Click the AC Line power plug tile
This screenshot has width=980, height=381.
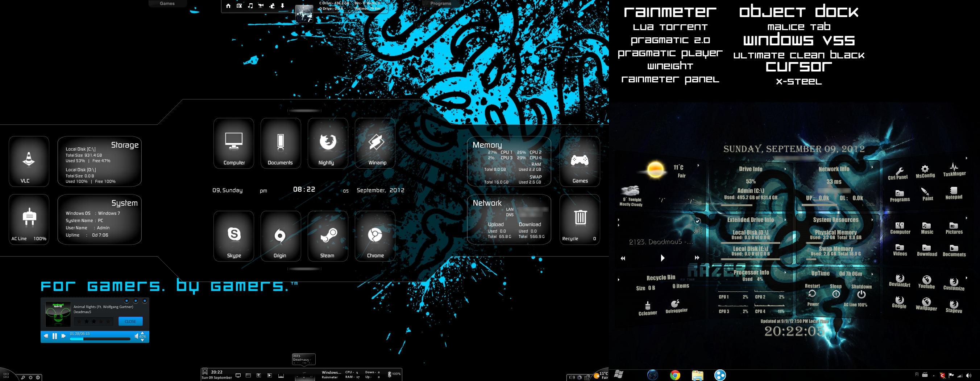point(29,220)
